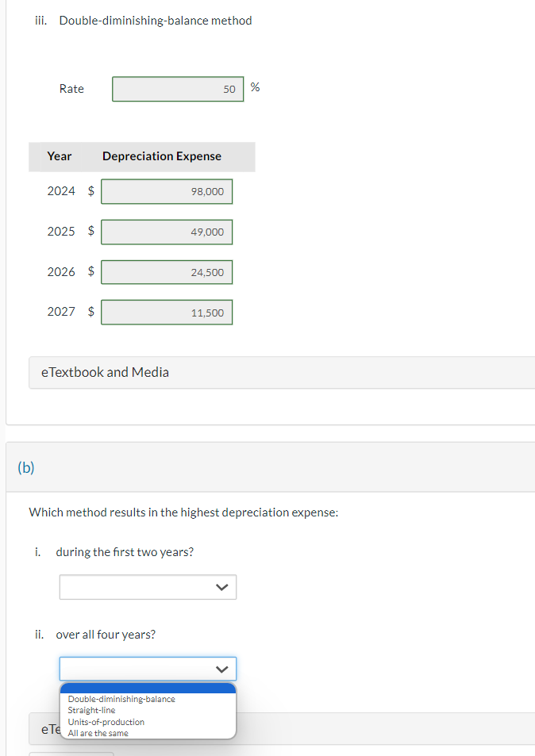This screenshot has width=535, height=756.
Task: Click the 2024 depreciation expense field
Action: [x=166, y=191]
